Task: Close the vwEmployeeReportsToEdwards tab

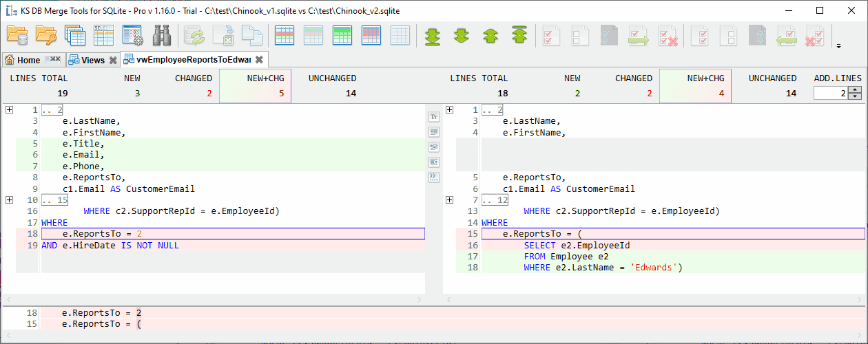Action: pos(259,60)
